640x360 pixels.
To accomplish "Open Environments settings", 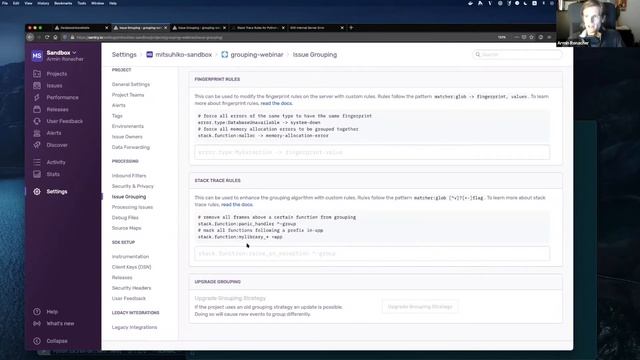I will 127,127.
